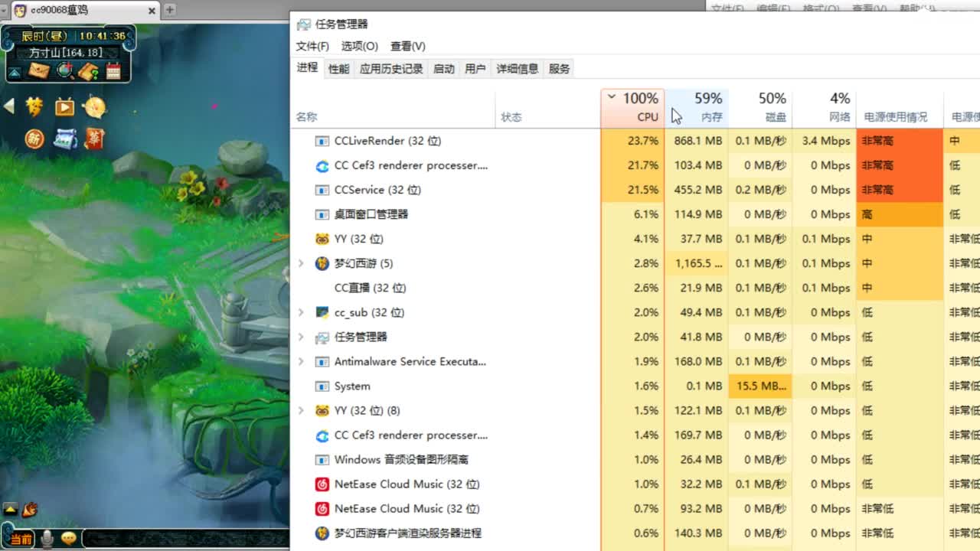
Task: Hide the sidebar icons with the left arrow
Action: pos(9,106)
